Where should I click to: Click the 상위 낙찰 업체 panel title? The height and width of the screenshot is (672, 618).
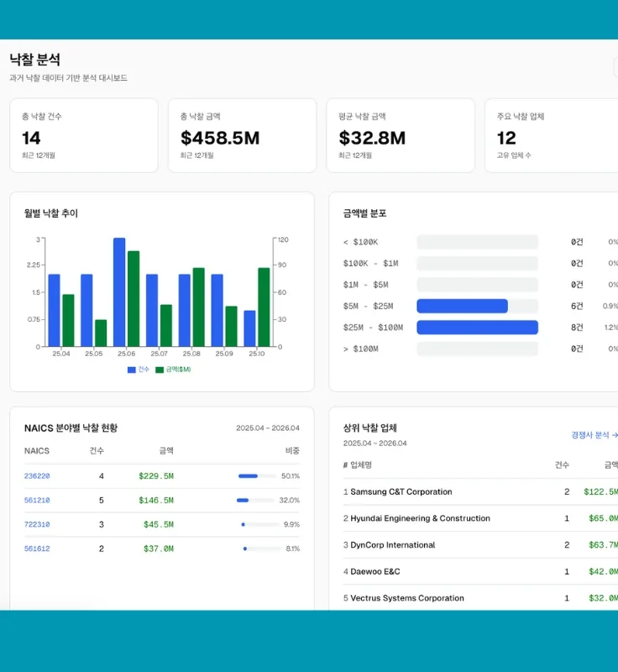[x=370, y=428]
